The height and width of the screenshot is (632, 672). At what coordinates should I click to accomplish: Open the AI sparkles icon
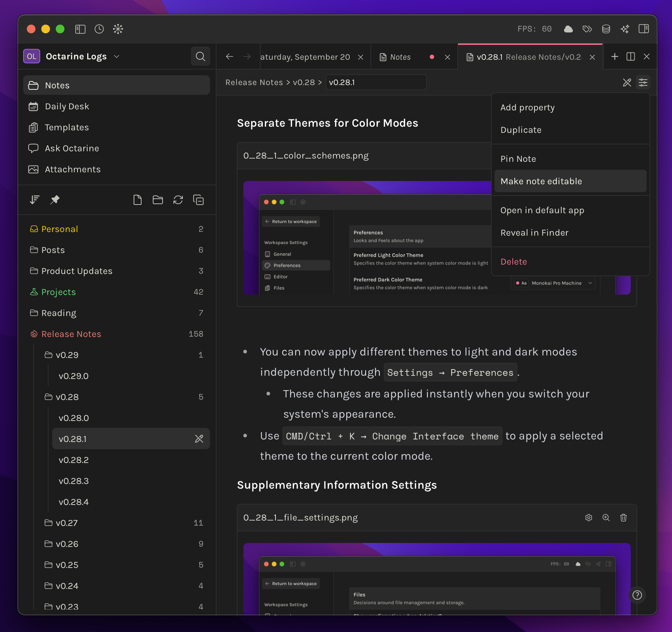pos(625,29)
